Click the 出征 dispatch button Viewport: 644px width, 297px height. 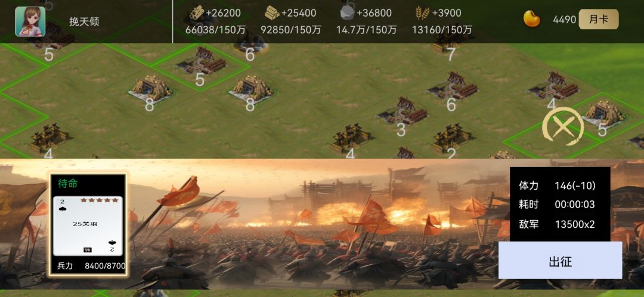[x=560, y=261]
